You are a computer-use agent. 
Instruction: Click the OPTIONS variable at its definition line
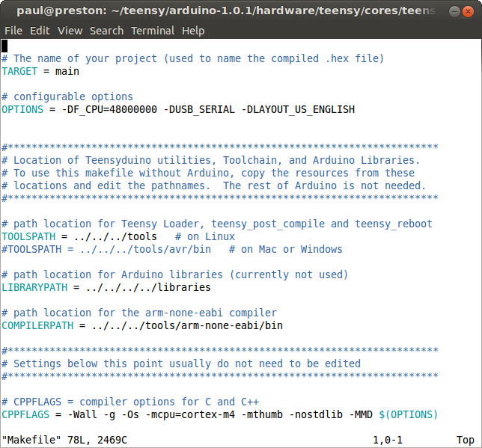pyautogui.click(x=22, y=109)
